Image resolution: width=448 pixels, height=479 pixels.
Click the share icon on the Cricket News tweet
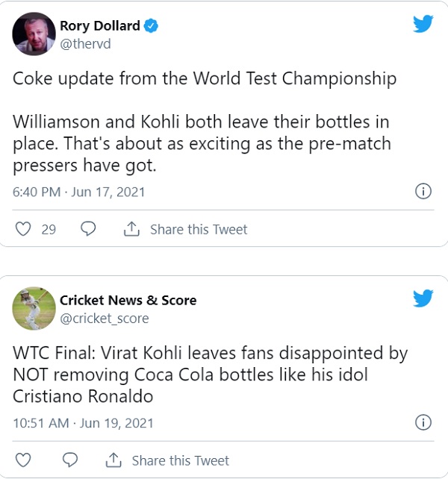[x=113, y=460]
